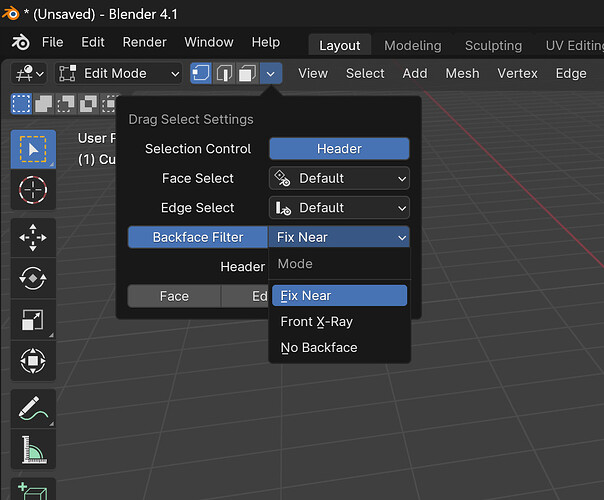Screen dimensions: 604x500
Task: Activate the Select Box tool
Action: pos(33,149)
